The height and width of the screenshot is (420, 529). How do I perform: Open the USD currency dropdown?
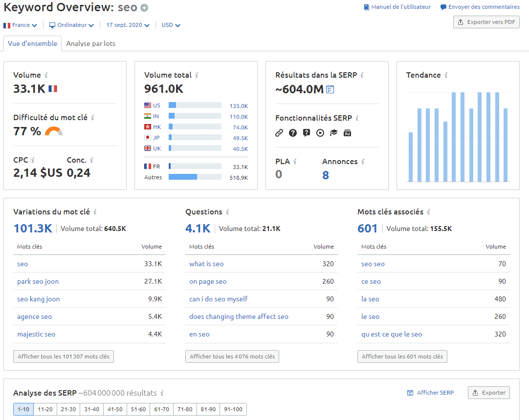click(171, 25)
